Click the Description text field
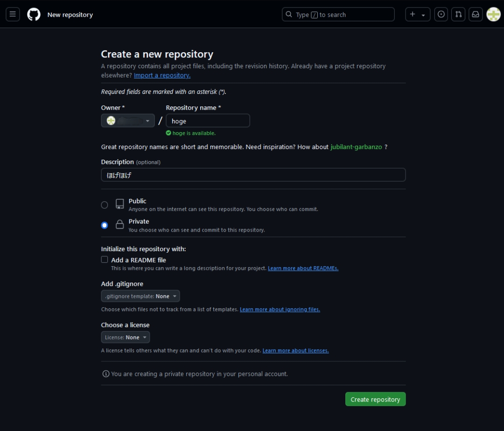This screenshot has height=431, width=504. [x=253, y=175]
